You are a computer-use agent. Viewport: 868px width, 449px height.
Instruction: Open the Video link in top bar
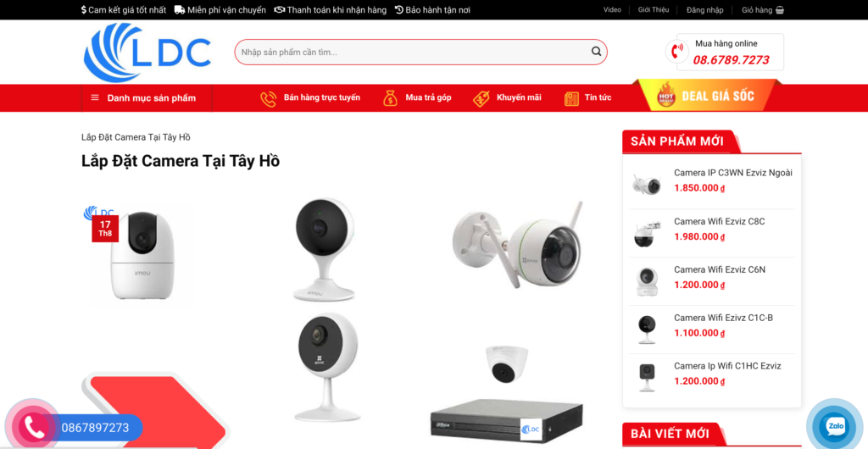612,10
